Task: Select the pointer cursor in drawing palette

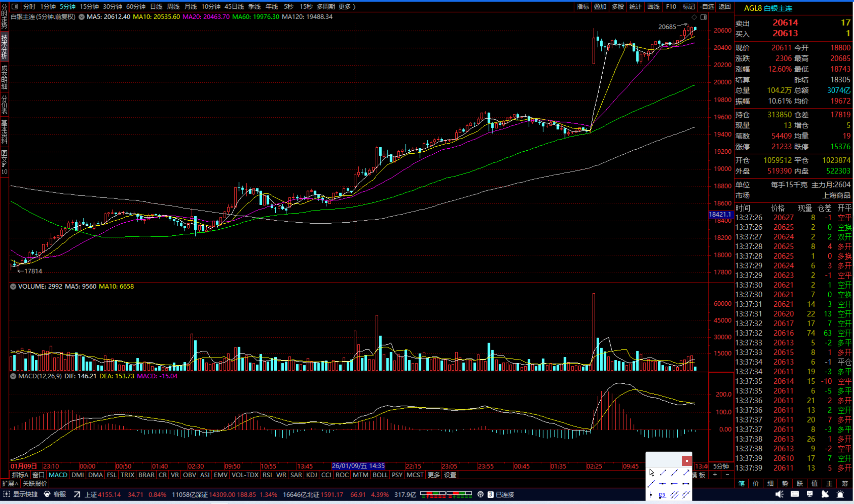Action: [651, 472]
